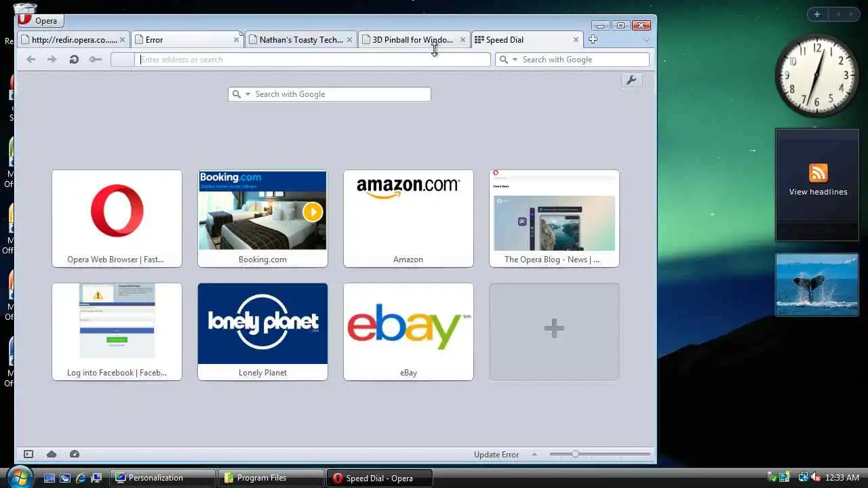This screenshot has width=868, height=488.
Task: Open Log into Facebook speed dial tile
Action: 117,331
